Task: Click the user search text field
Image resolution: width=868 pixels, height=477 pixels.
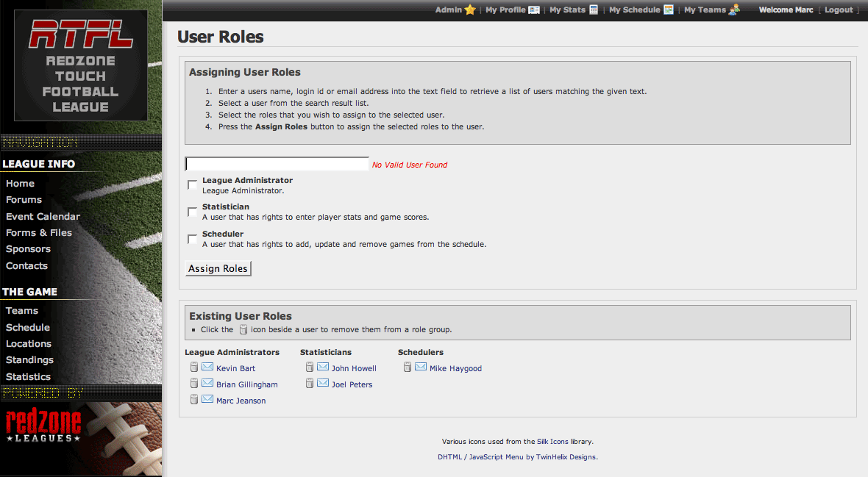Action: pos(277,164)
